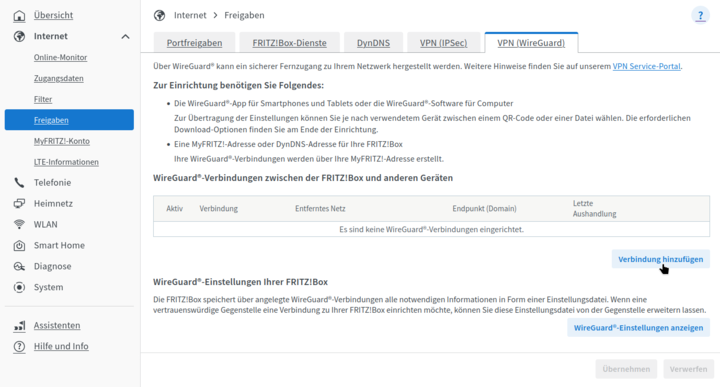The height and width of the screenshot is (387, 720).
Task: Click the Telefonie phone handset icon
Action: click(x=19, y=183)
